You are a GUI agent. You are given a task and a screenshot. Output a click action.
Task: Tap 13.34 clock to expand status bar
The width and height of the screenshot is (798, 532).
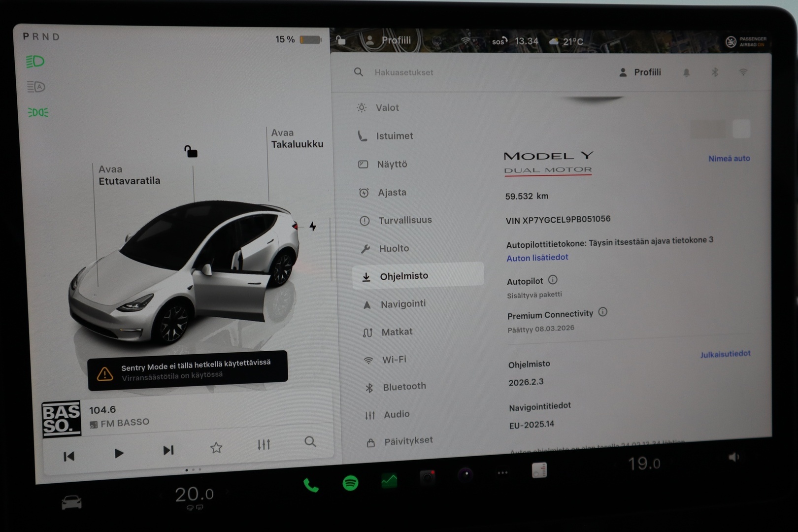(x=526, y=41)
